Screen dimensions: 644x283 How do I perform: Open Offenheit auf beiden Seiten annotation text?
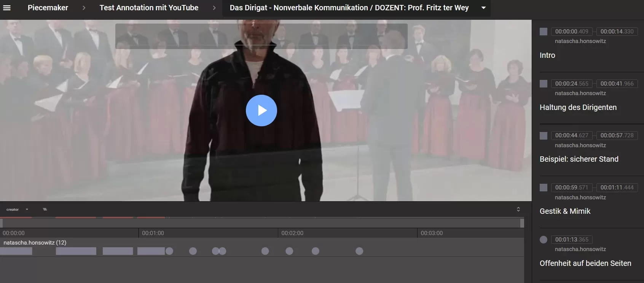coord(585,263)
